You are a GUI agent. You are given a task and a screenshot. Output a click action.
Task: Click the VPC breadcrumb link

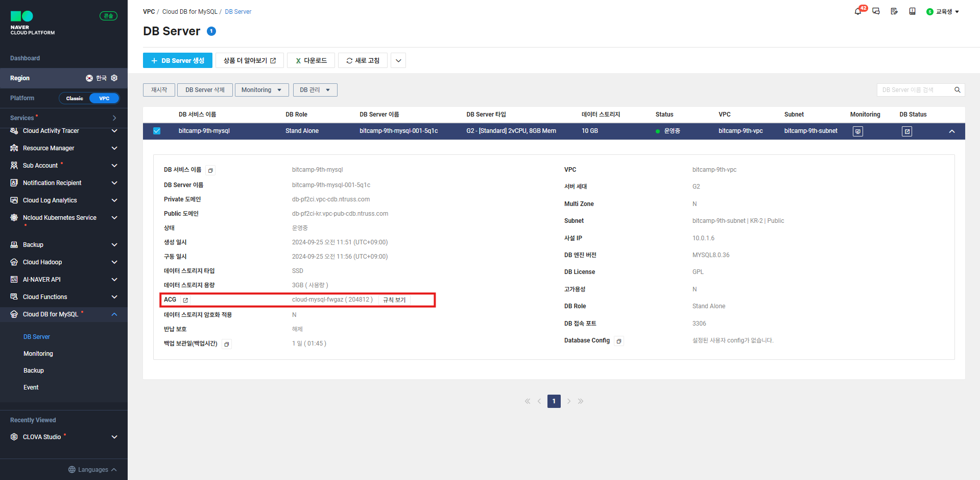(149, 12)
